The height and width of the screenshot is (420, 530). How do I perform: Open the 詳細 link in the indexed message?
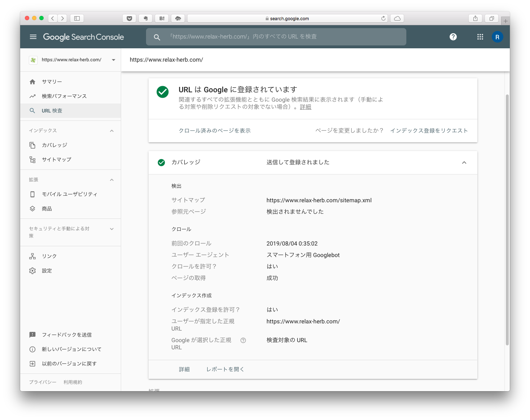pos(305,107)
